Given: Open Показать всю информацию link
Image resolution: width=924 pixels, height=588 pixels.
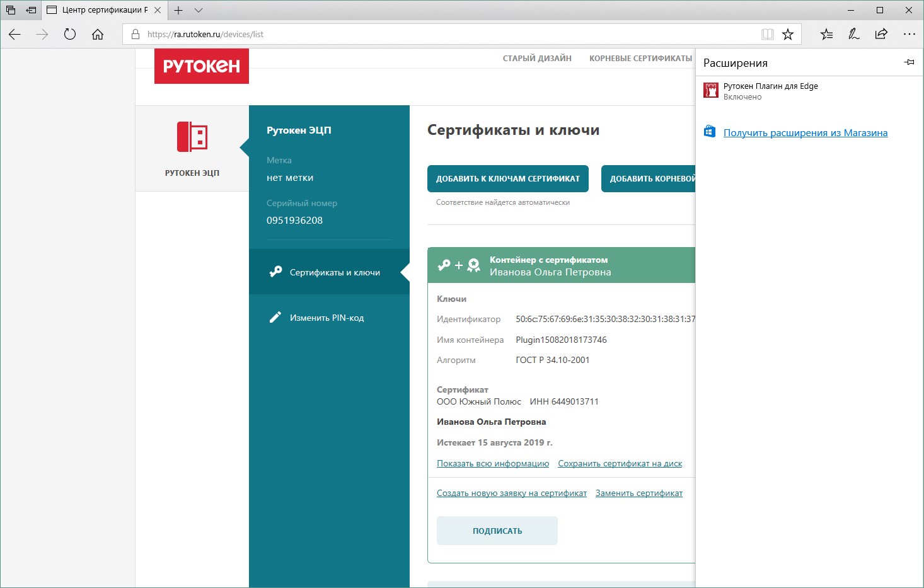Looking at the screenshot, I should tap(493, 463).
